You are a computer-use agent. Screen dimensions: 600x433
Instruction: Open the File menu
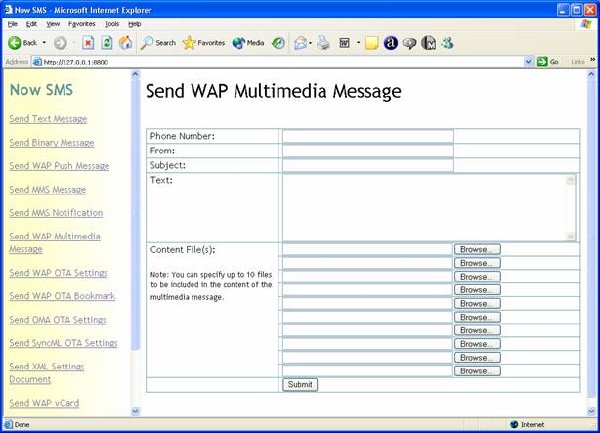coord(13,24)
